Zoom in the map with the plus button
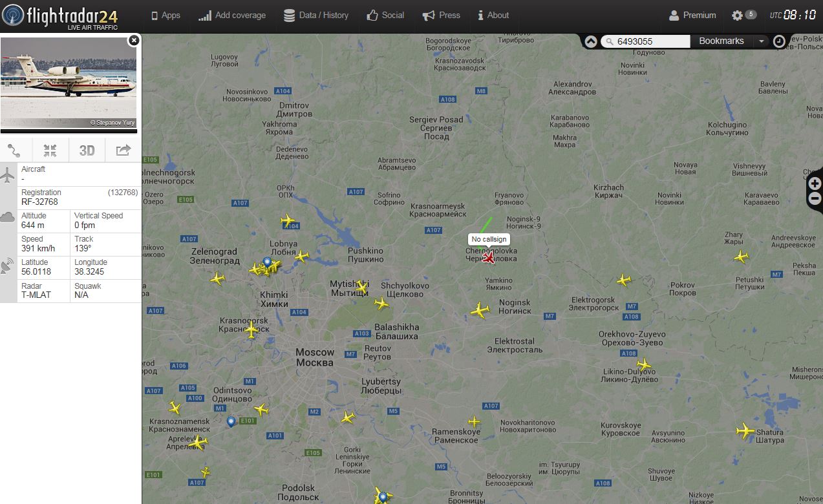The height and width of the screenshot is (504, 823). (x=815, y=184)
